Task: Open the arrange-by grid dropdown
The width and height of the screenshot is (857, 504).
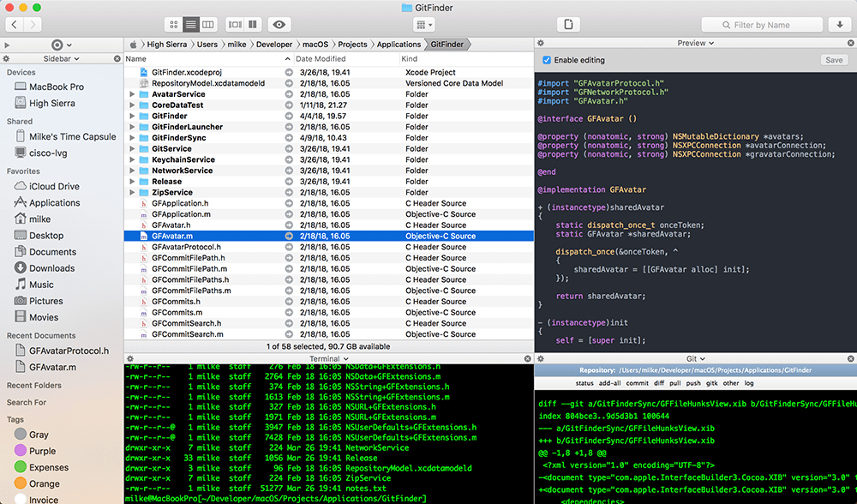Action: [x=424, y=25]
